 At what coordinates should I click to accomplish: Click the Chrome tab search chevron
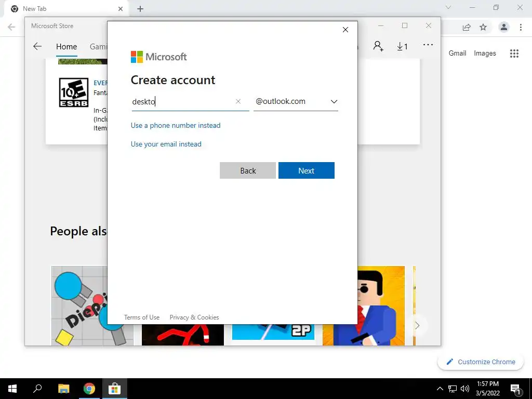tap(448, 7)
